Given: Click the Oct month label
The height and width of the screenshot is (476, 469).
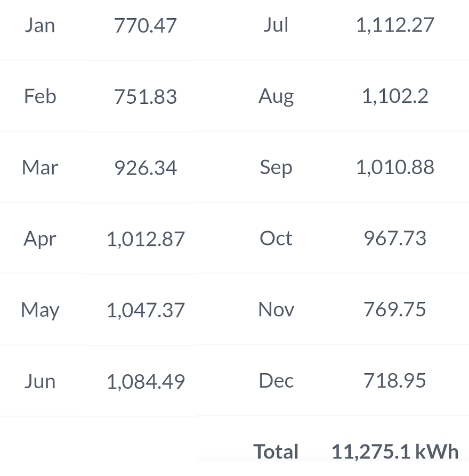Looking at the screenshot, I should tap(276, 238).
